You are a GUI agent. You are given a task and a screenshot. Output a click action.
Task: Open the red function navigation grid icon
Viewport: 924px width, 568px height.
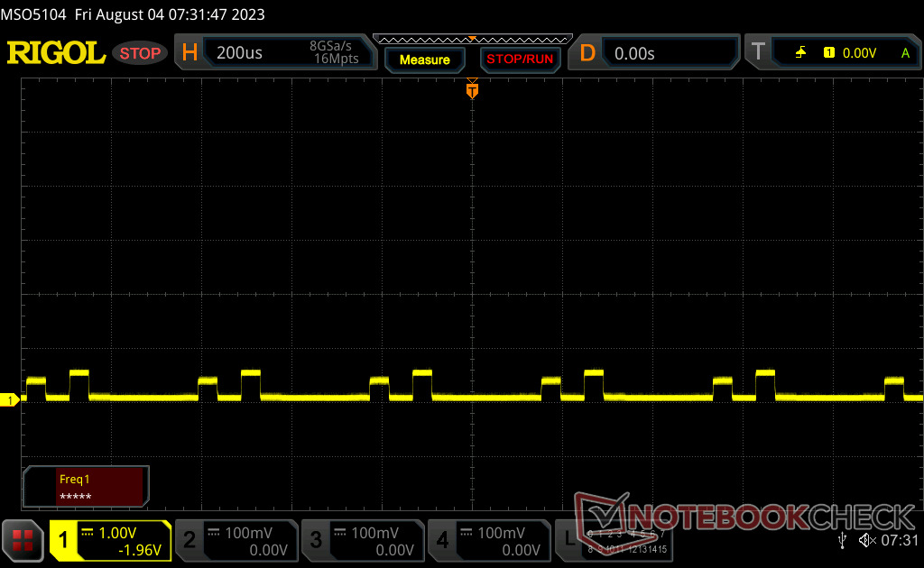[23, 540]
